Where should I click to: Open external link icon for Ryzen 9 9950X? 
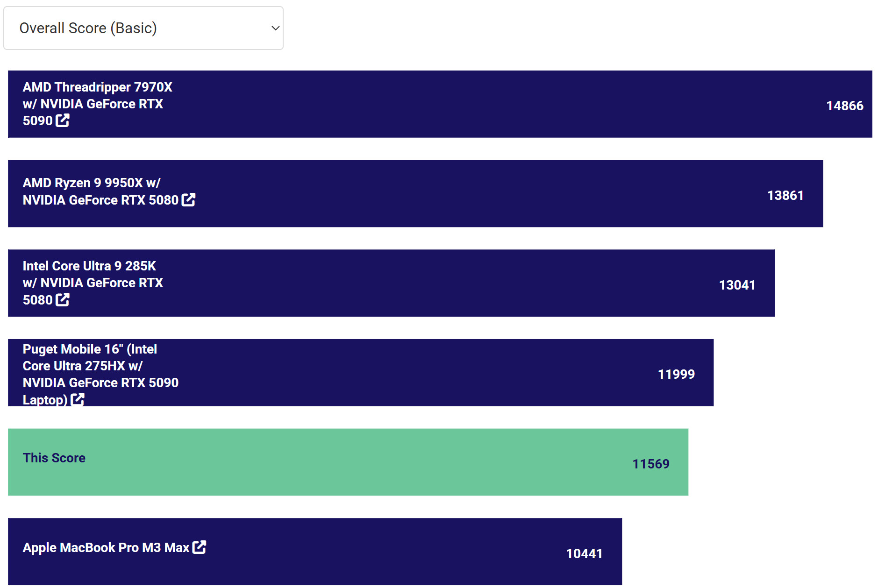click(188, 200)
